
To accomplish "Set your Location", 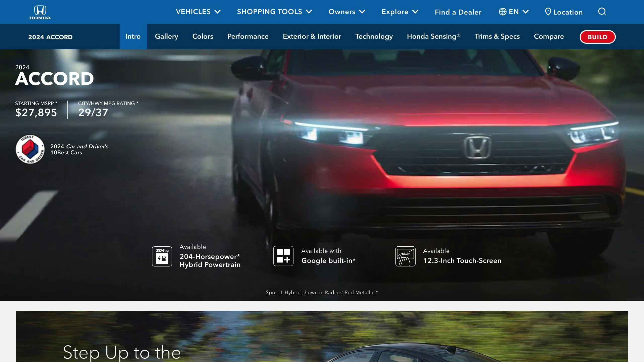I will pos(564,12).
